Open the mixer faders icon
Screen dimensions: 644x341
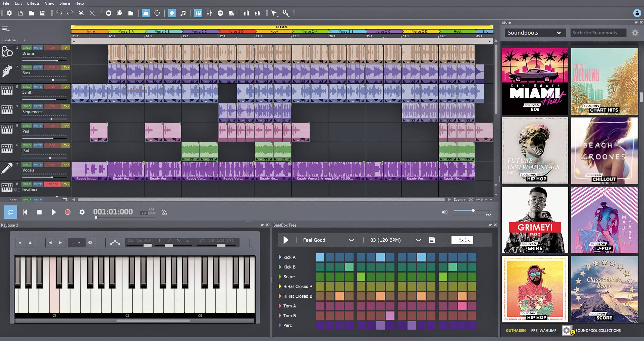tap(209, 13)
